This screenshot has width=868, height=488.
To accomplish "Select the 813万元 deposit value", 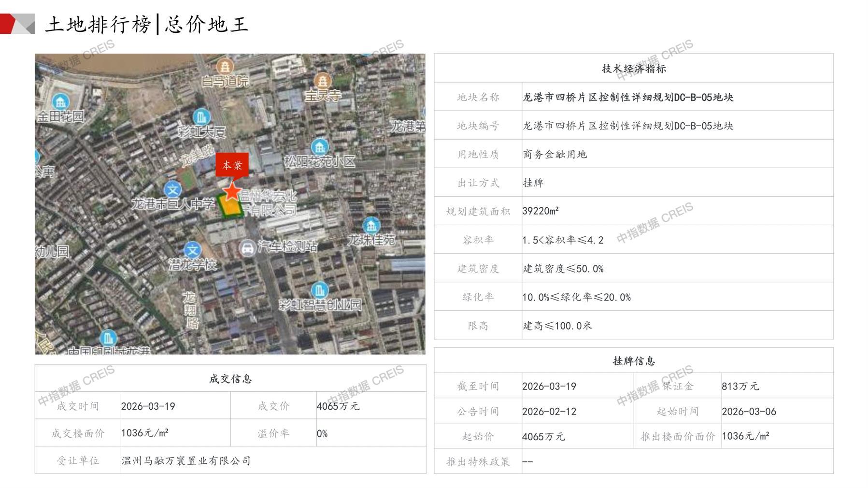I will tap(740, 386).
